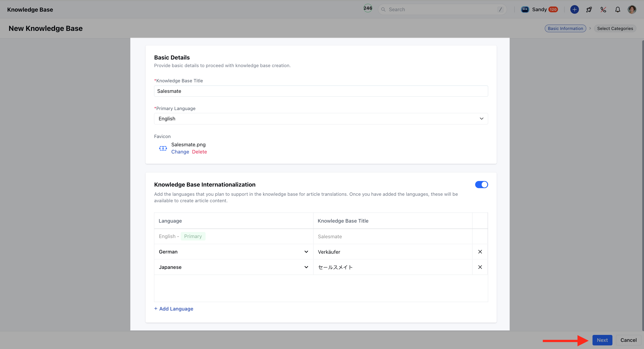Click the slash shortcut key hint
Viewport: 644px width, 349px height.
pos(500,9)
